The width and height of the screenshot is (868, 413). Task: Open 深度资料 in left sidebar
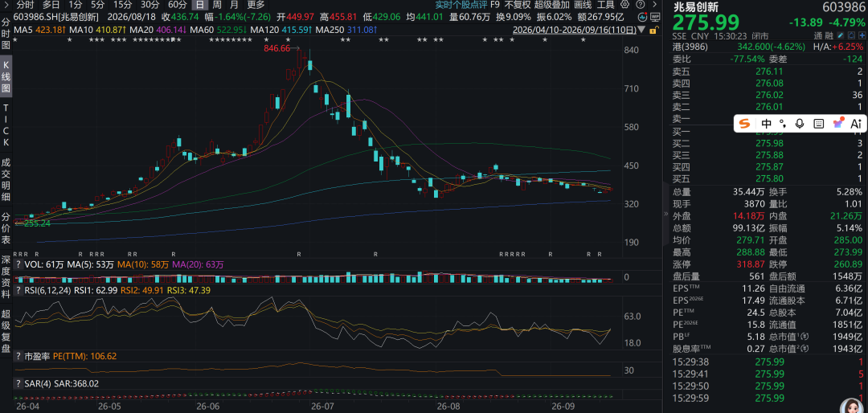coord(6,276)
